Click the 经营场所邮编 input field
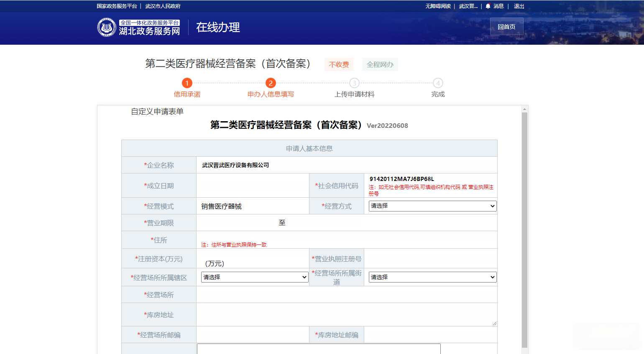 253,335
